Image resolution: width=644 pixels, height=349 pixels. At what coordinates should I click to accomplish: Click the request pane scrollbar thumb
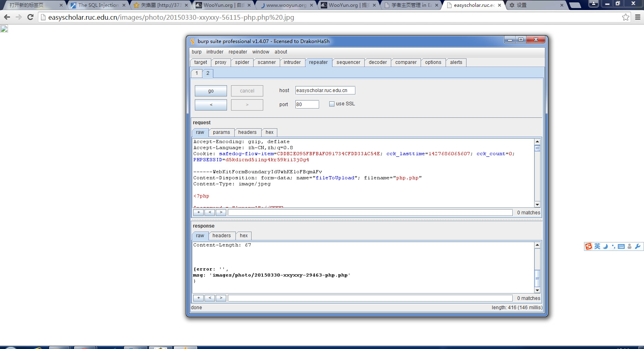tap(537, 148)
